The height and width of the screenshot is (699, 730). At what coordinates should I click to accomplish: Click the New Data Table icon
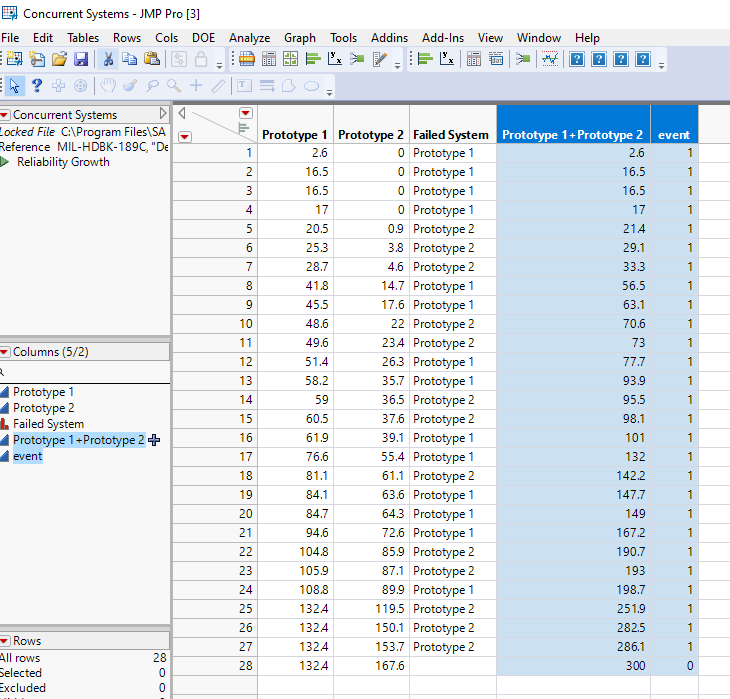[x=14, y=59]
